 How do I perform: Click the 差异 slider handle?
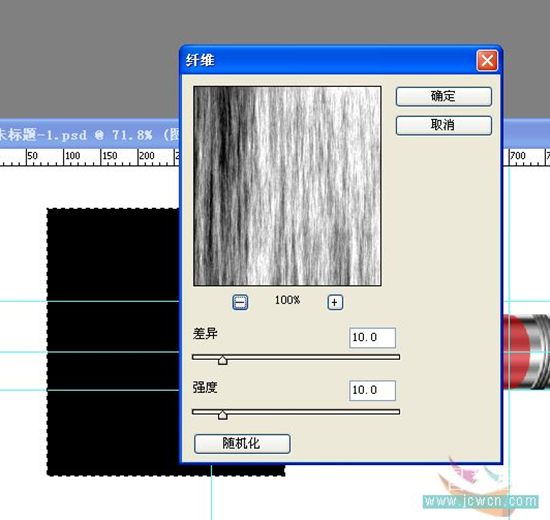[x=222, y=360]
